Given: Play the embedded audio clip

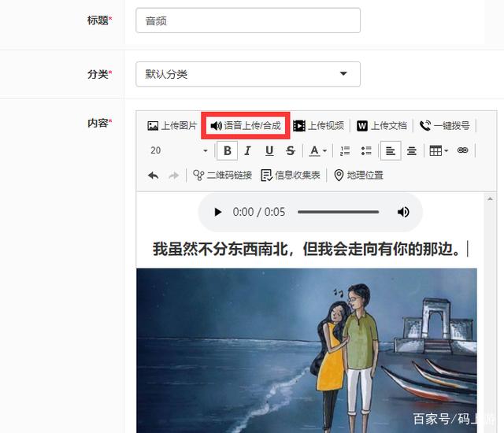Looking at the screenshot, I should pos(217,212).
